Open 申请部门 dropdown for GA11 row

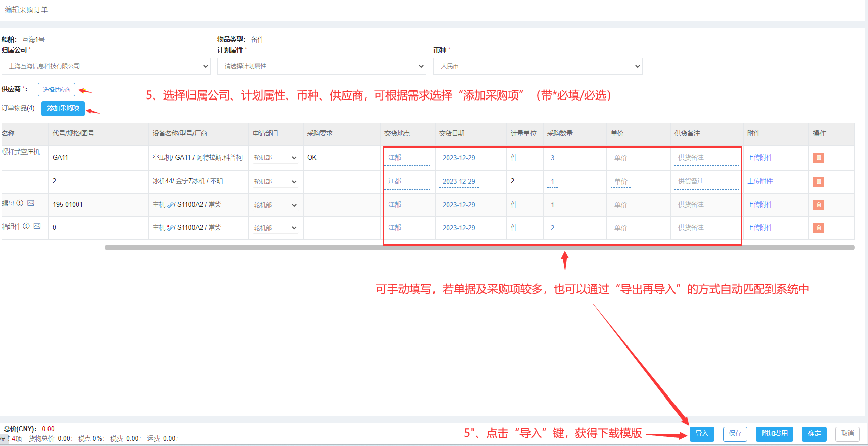[275, 158]
